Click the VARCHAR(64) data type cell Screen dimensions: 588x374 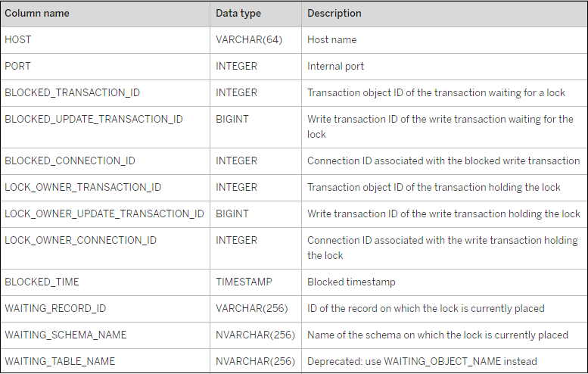tap(249, 39)
